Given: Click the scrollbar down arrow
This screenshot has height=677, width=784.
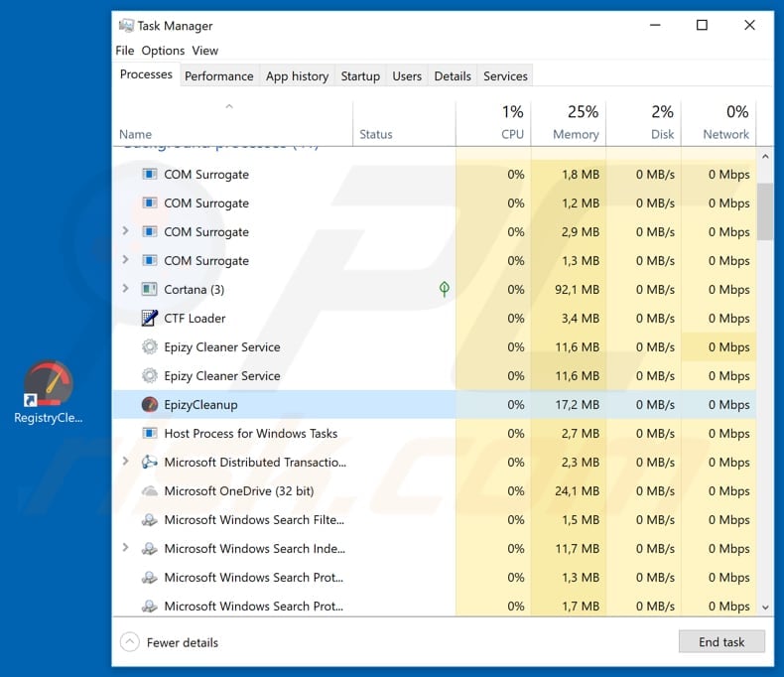Looking at the screenshot, I should click(765, 608).
